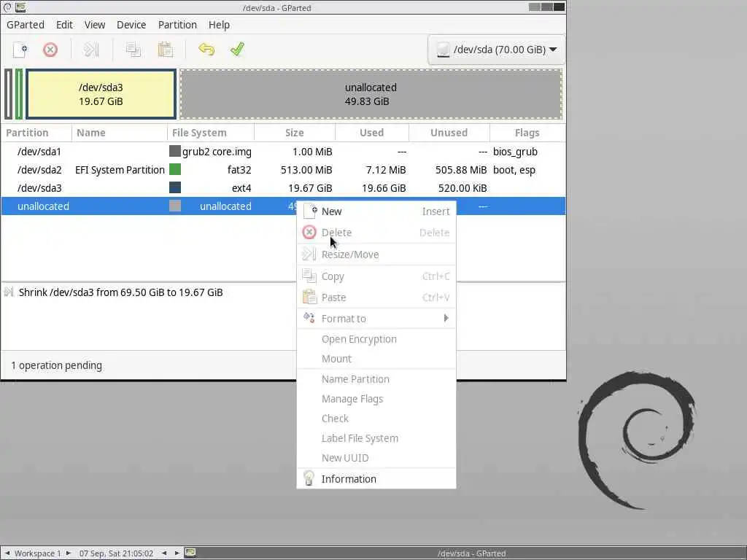Choose Delete in the context menu
This screenshot has height=560, width=747.
click(x=376, y=233)
